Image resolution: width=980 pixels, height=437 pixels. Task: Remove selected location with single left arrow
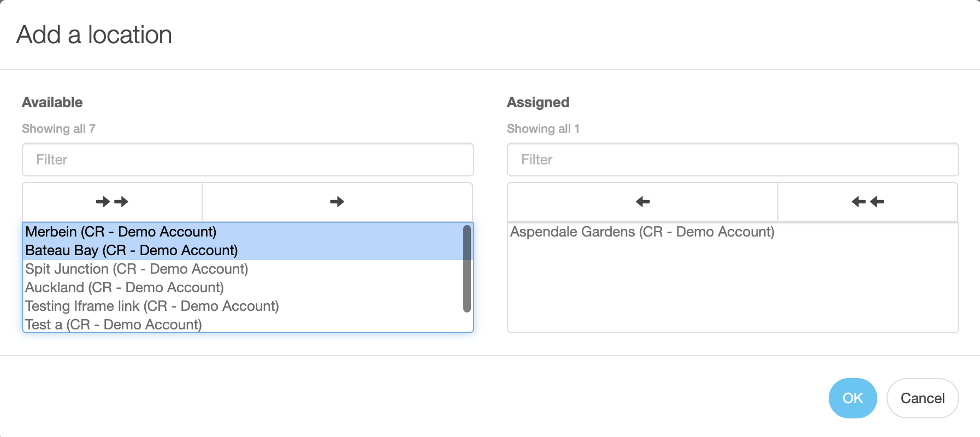click(x=642, y=202)
